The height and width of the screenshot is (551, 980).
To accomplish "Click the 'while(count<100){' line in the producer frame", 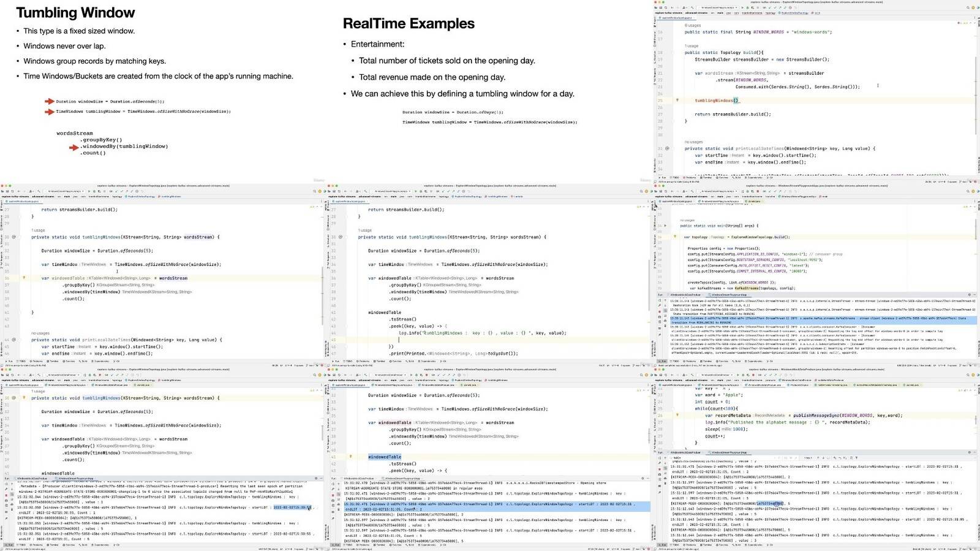I will pyautogui.click(x=717, y=409).
